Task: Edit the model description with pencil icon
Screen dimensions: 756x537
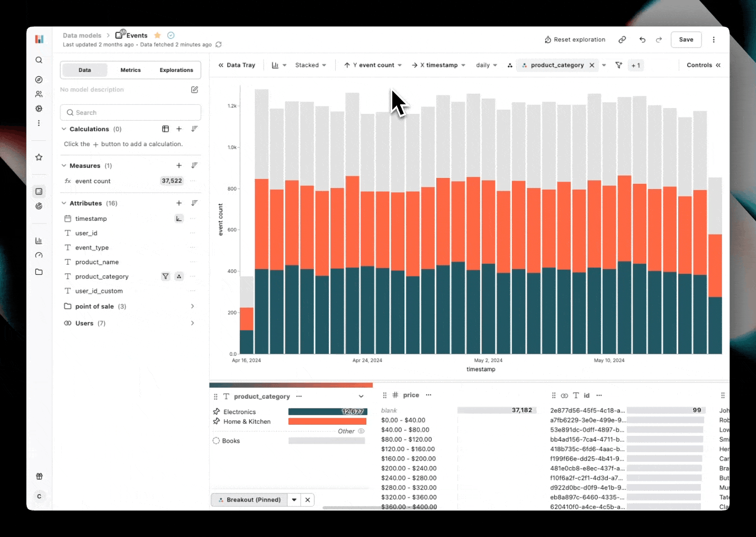Action: (x=194, y=89)
